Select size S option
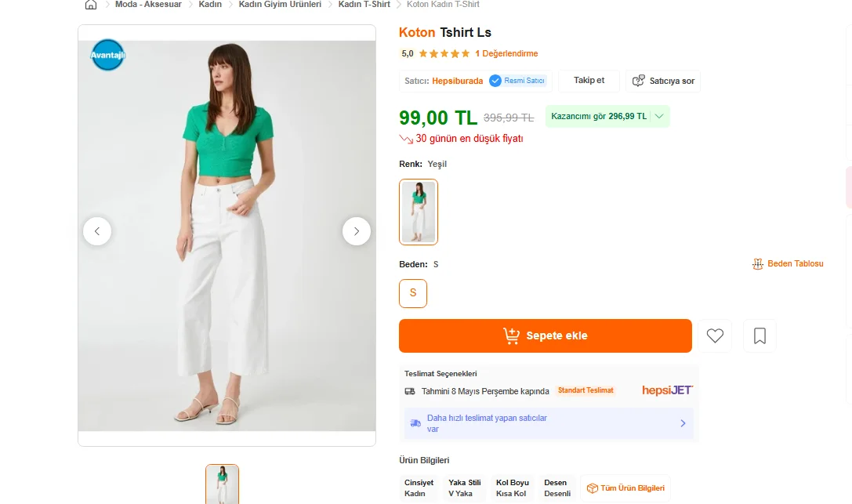 [x=413, y=293]
